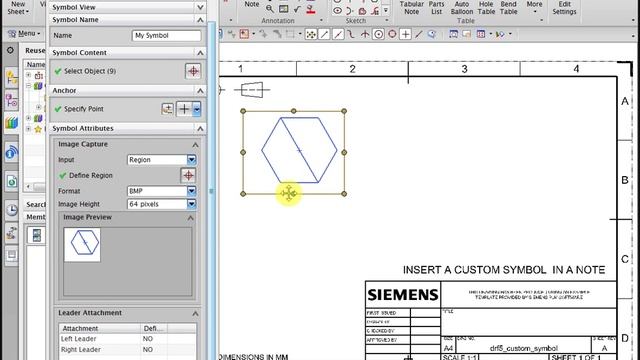Click the Parts List button

click(436, 8)
